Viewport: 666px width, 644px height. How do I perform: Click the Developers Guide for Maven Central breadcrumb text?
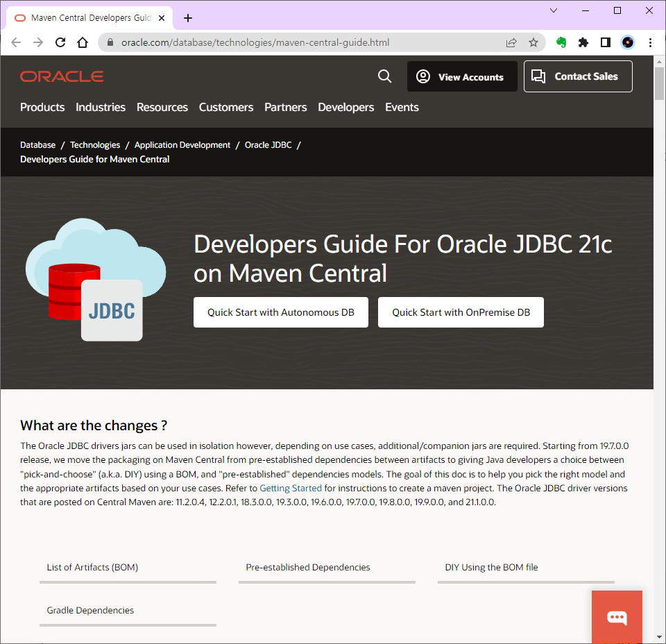coord(95,160)
